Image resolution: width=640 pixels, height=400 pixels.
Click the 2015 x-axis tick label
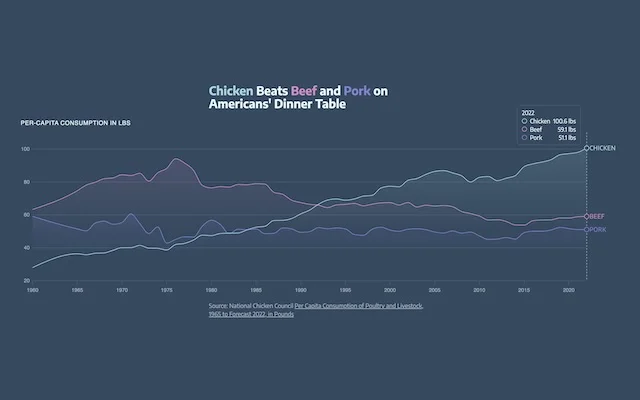(x=524, y=290)
